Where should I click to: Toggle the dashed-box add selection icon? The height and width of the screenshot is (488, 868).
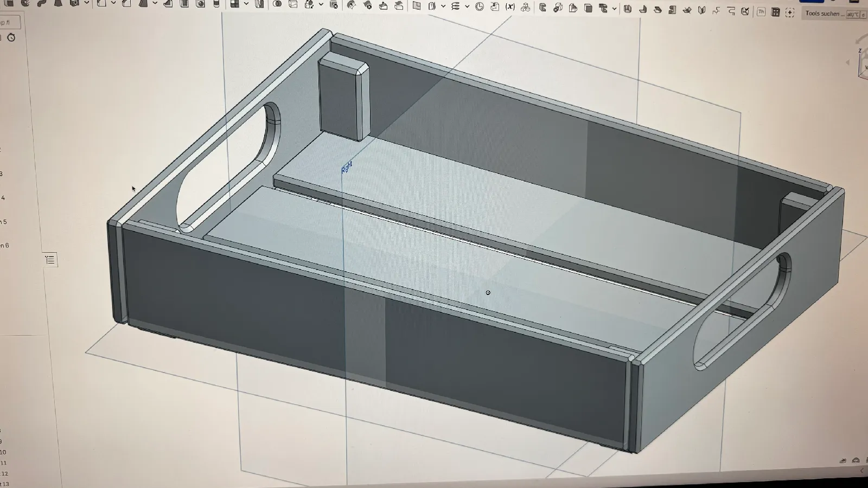click(x=789, y=12)
